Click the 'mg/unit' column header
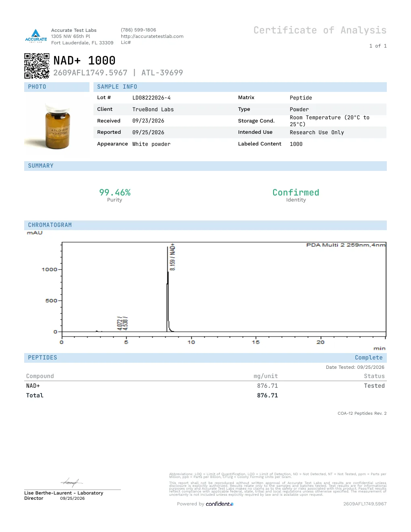411x532 pixels. click(x=266, y=376)
